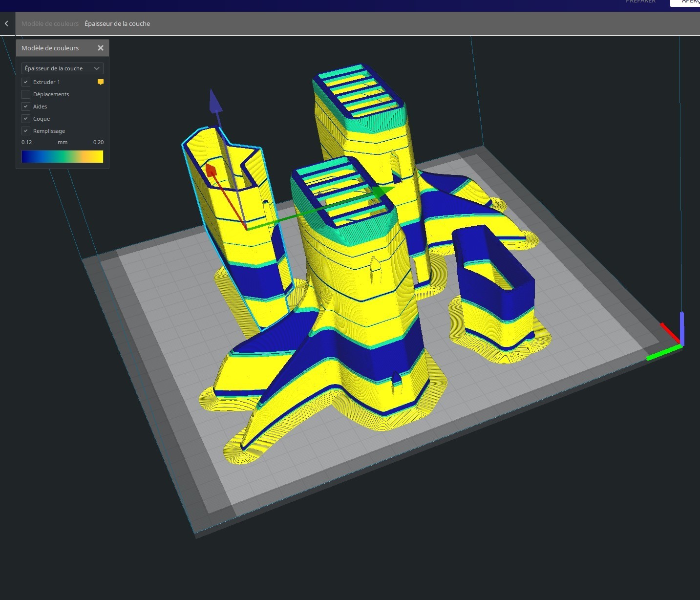Close the Modèle de couleurs panel
Viewport: 700px width, 600px height.
[101, 48]
